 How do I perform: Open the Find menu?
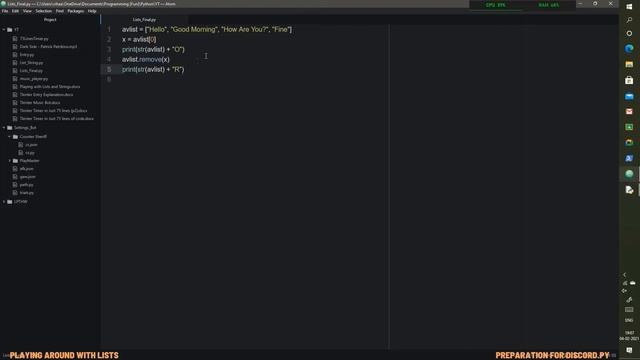60,11
